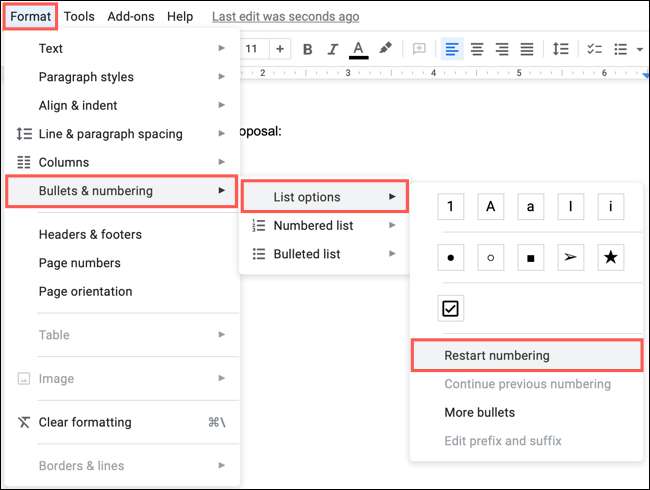The width and height of the screenshot is (650, 490).
Task: Open the bulleted list toolbar dropdown arrow
Action: click(x=639, y=49)
